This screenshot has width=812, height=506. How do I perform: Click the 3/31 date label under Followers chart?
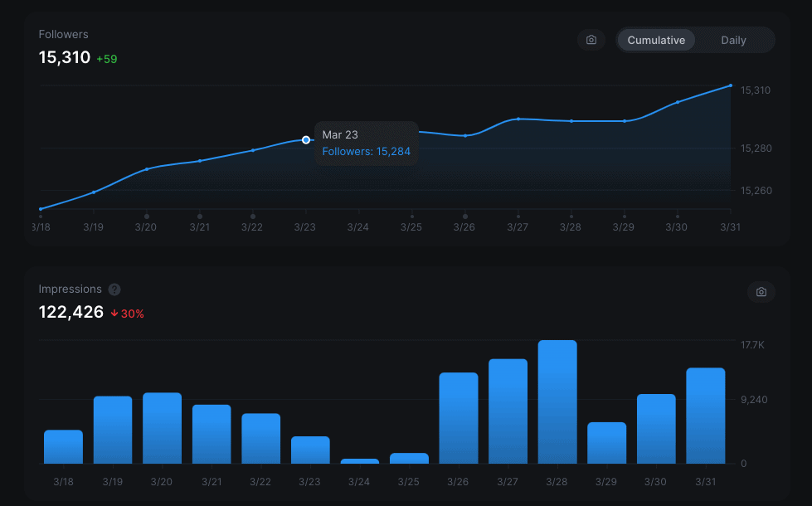730,226
